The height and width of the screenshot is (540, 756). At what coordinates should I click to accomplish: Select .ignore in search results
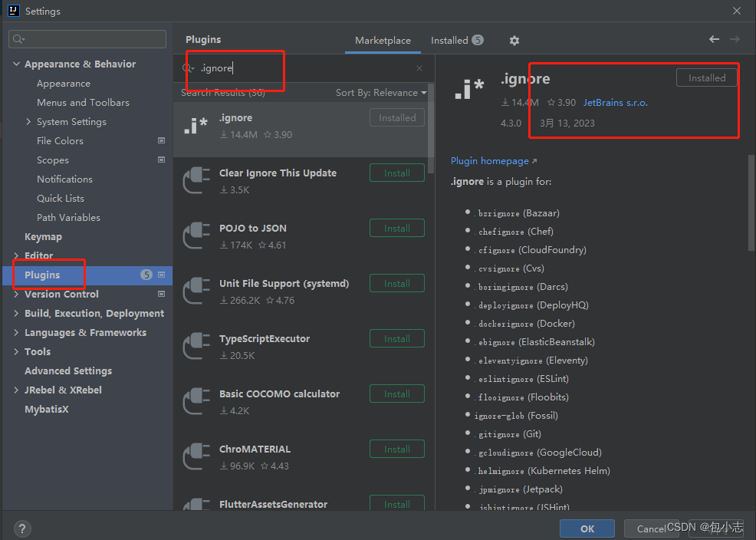pyautogui.click(x=301, y=129)
